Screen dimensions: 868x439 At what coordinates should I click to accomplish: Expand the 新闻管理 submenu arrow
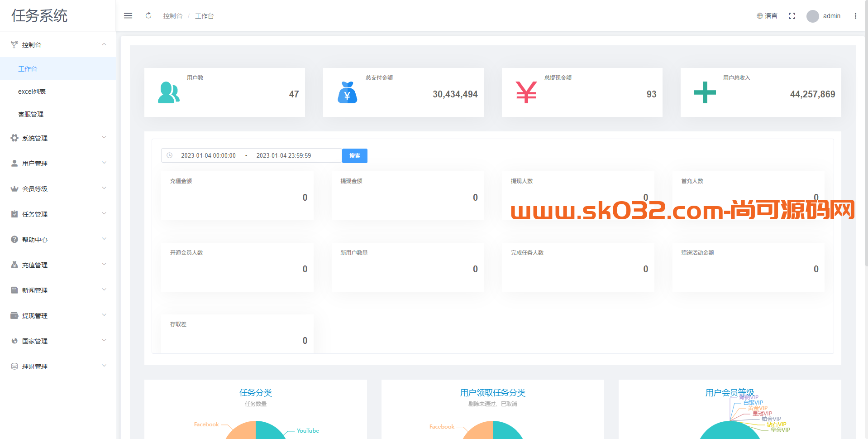pos(104,289)
